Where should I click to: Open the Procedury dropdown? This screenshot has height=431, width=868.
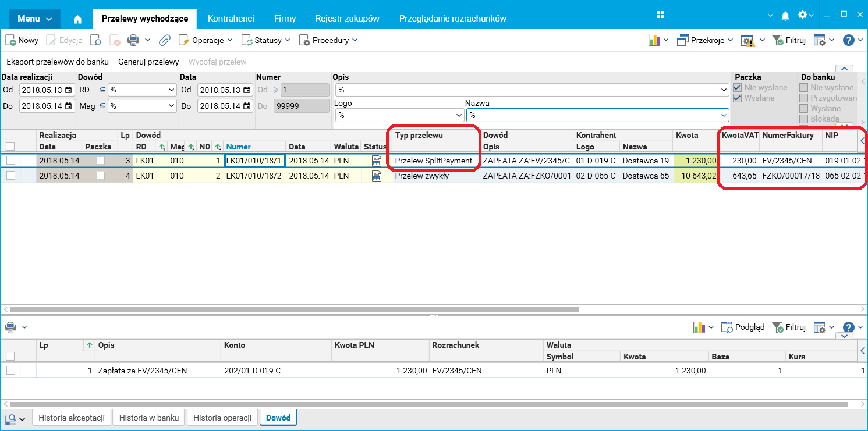coord(328,40)
